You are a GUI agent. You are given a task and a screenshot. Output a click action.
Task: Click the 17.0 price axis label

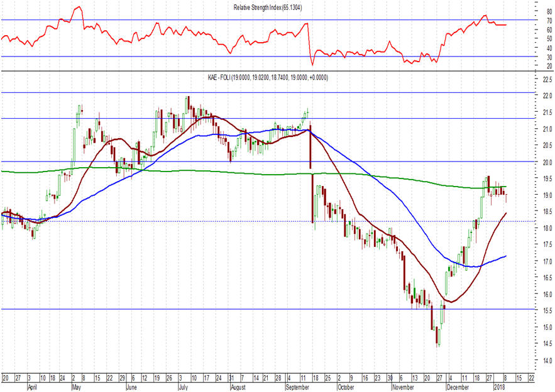click(x=548, y=261)
